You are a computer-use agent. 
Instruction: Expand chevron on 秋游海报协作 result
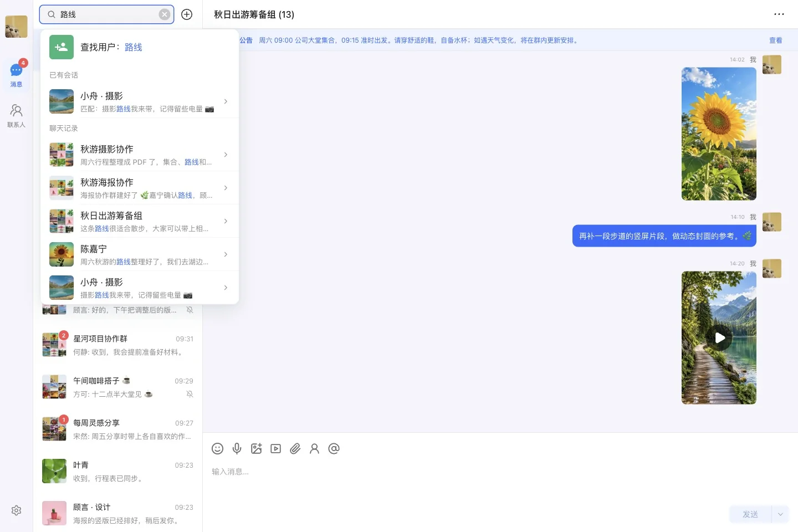[x=226, y=188]
